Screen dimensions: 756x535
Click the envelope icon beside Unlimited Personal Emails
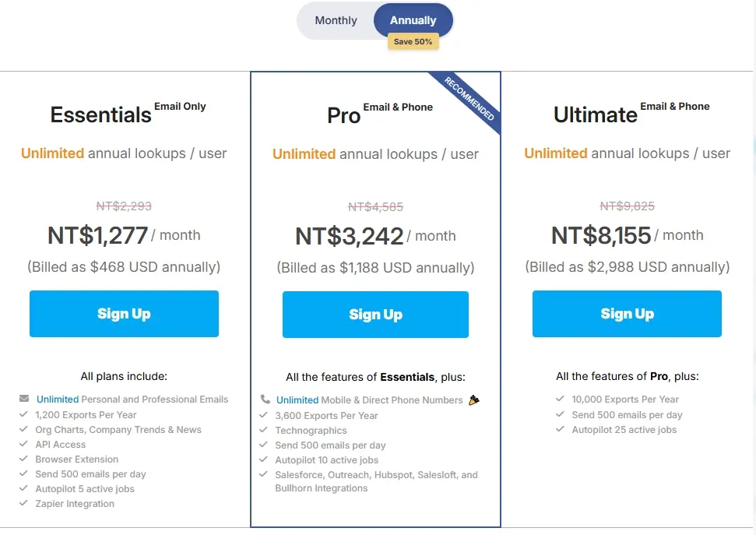[24, 399]
